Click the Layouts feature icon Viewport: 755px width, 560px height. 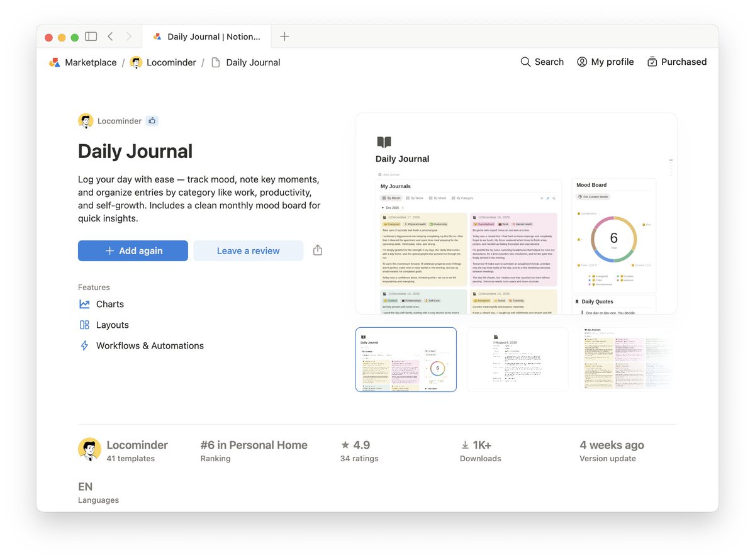point(84,325)
